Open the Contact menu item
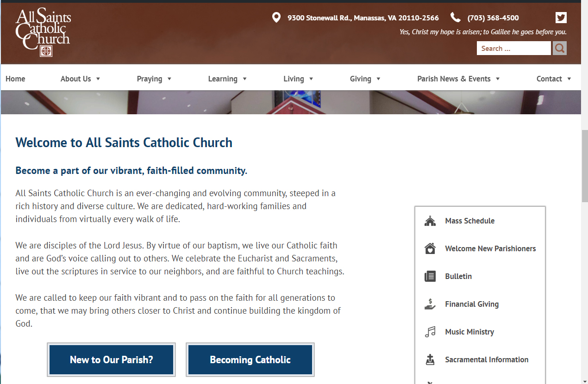This screenshot has height=384, width=588. (x=554, y=79)
